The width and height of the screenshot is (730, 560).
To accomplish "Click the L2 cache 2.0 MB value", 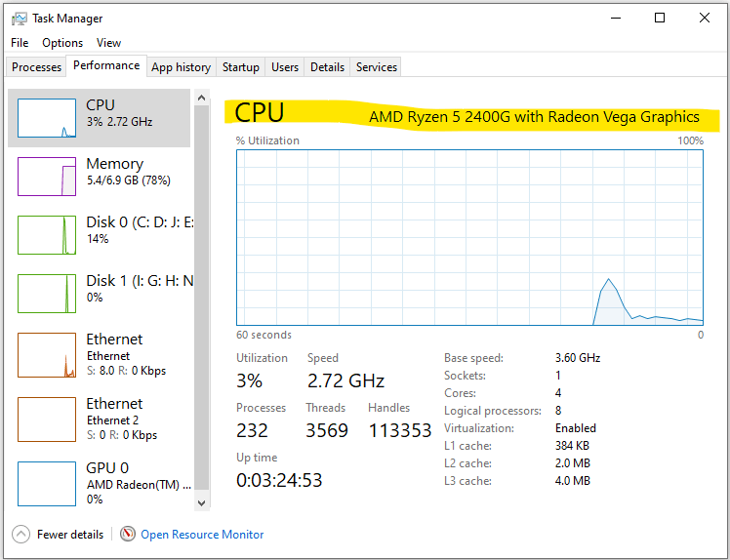I will coord(572,463).
